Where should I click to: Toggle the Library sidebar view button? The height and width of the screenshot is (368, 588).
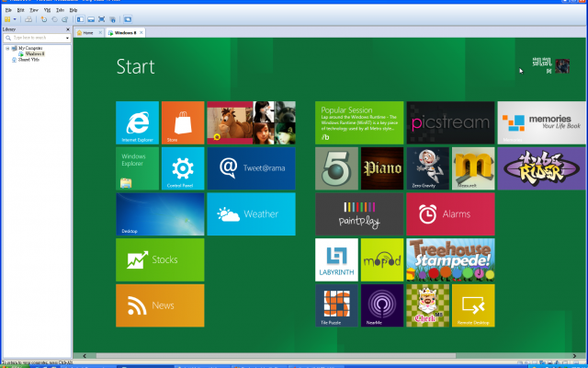click(x=80, y=19)
